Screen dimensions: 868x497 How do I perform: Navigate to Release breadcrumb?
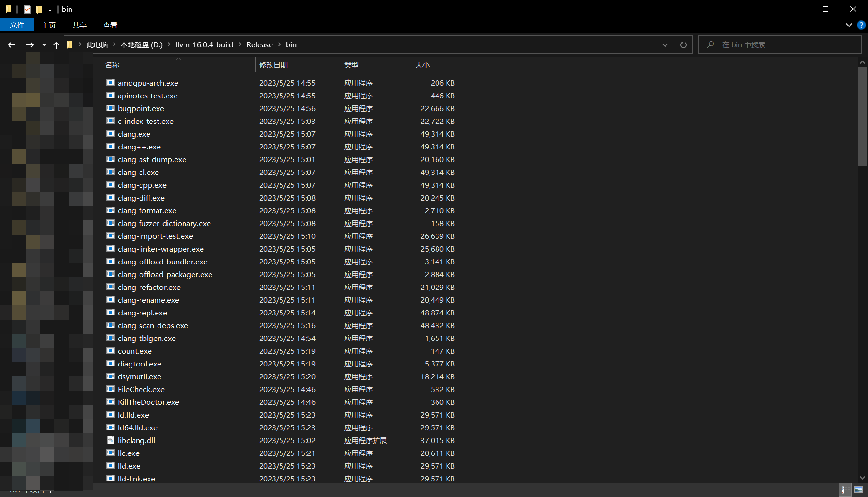(x=260, y=44)
